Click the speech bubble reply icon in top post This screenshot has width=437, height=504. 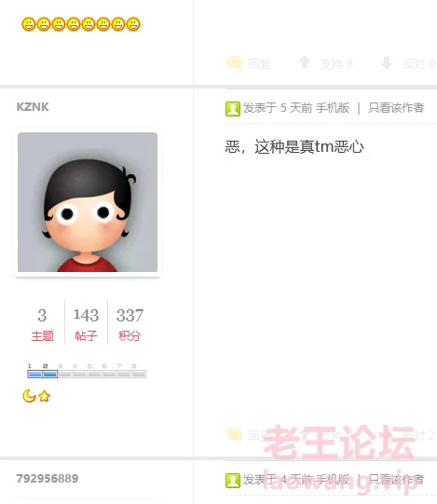[234, 62]
